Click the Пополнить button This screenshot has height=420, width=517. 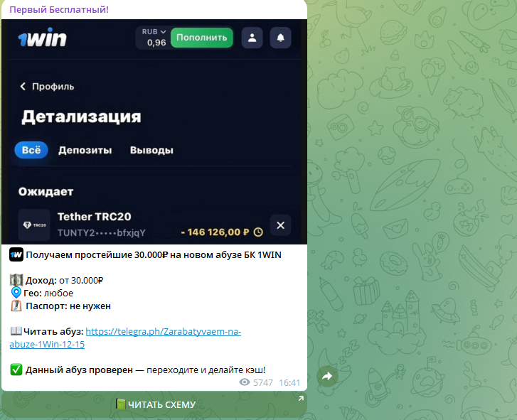[x=202, y=38]
